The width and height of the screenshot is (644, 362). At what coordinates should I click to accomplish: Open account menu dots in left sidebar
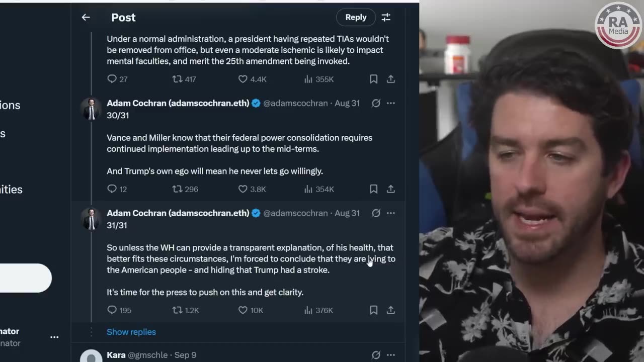point(54,337)
